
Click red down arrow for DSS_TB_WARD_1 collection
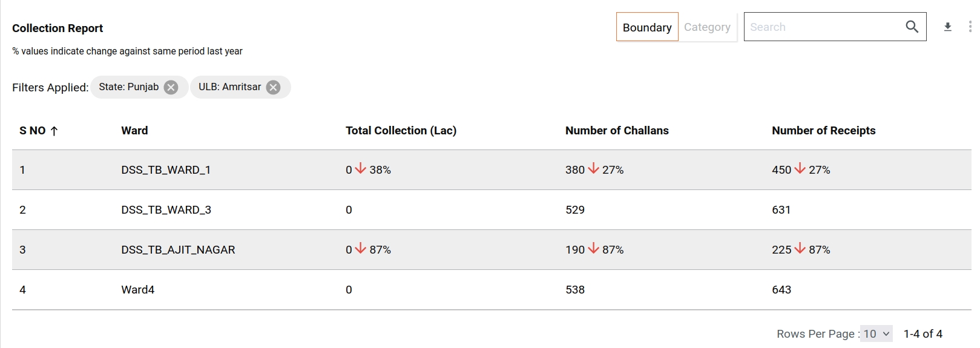pos(361,169)
